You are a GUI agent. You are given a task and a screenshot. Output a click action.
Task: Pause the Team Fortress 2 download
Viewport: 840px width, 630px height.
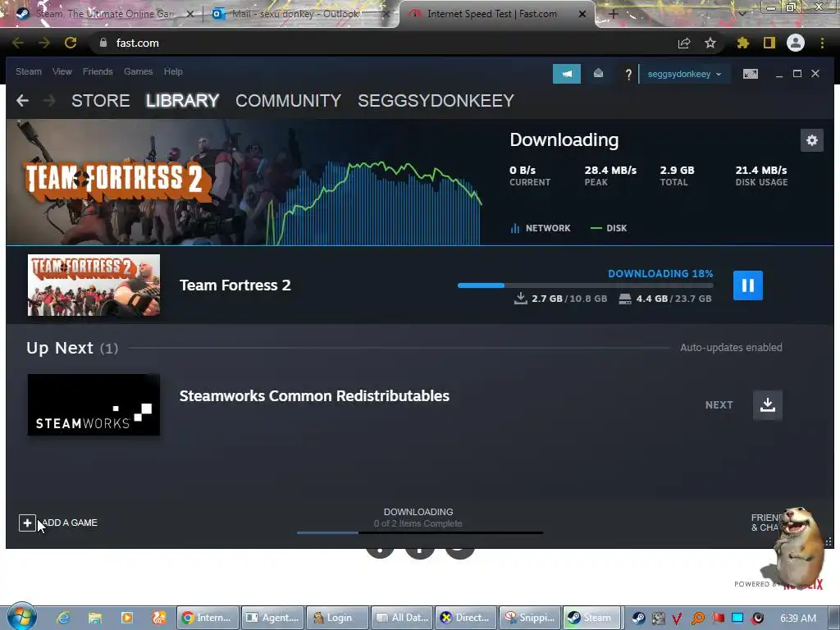pyautogui.click(x=747, y=285)
